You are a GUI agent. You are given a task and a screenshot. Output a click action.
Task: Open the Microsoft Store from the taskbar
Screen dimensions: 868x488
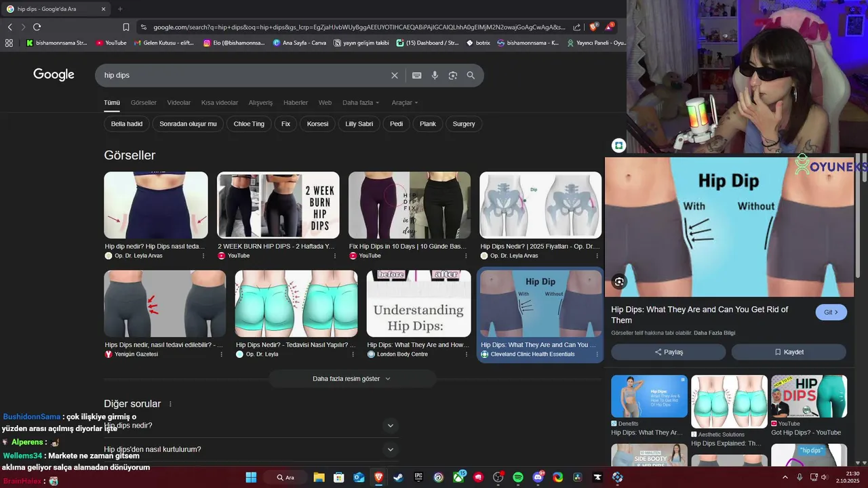pyautogui.click(x=338, y=477)
